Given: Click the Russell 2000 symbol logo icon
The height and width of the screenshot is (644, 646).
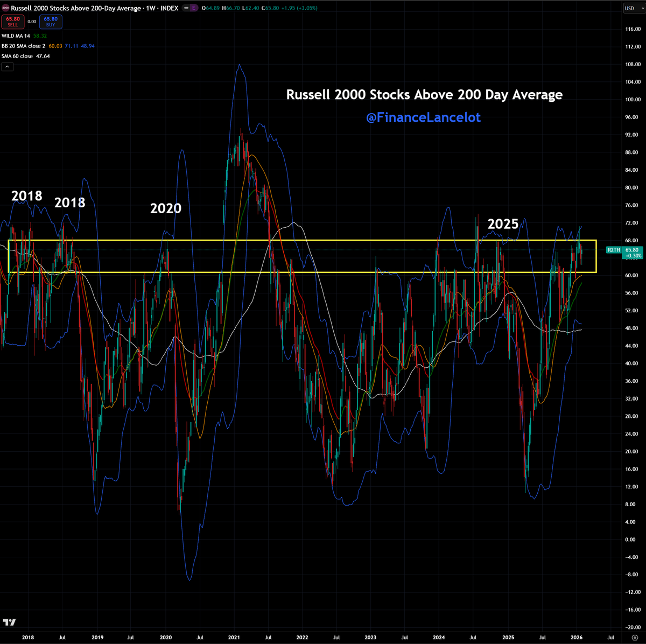Looking at the screenshot, I should [x=5, y=8].
